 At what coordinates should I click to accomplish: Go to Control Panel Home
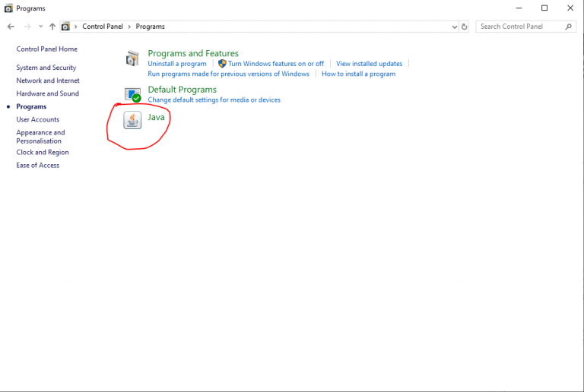[46, 49]
